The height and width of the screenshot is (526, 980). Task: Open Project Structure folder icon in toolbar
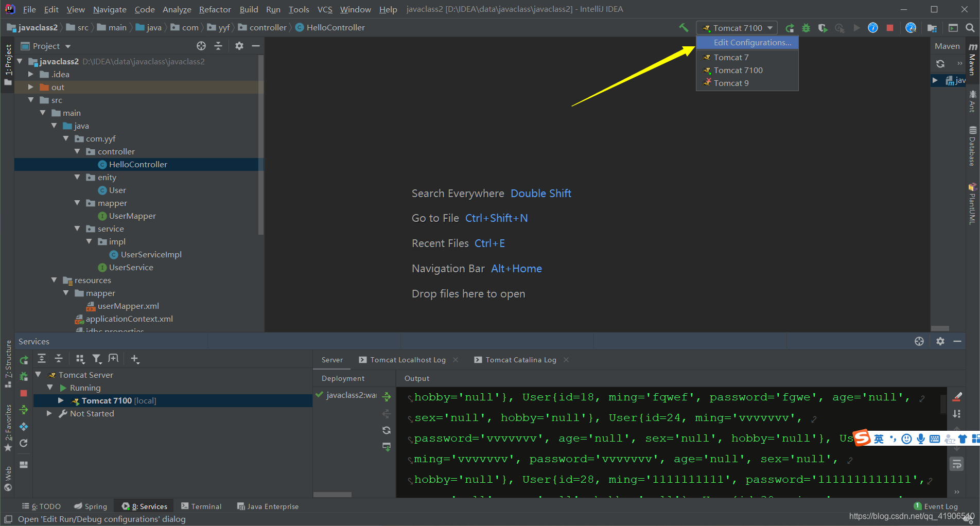click(x=932, y=28)
